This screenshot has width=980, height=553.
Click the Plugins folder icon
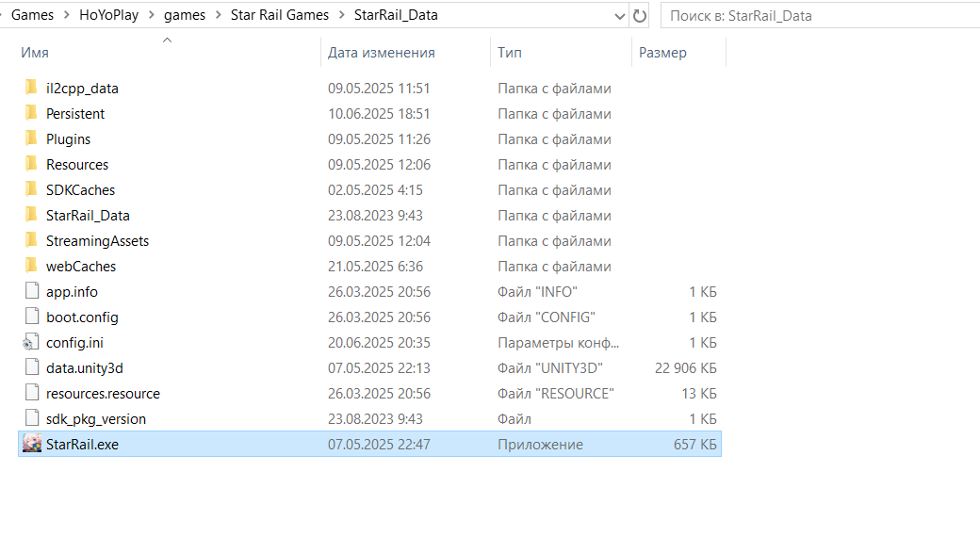click(31, 138)
